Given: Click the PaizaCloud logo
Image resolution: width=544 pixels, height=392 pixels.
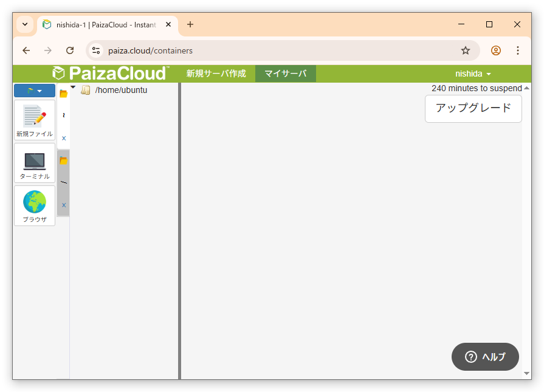Looking at the screenshot, I should (x=109, y=73).
